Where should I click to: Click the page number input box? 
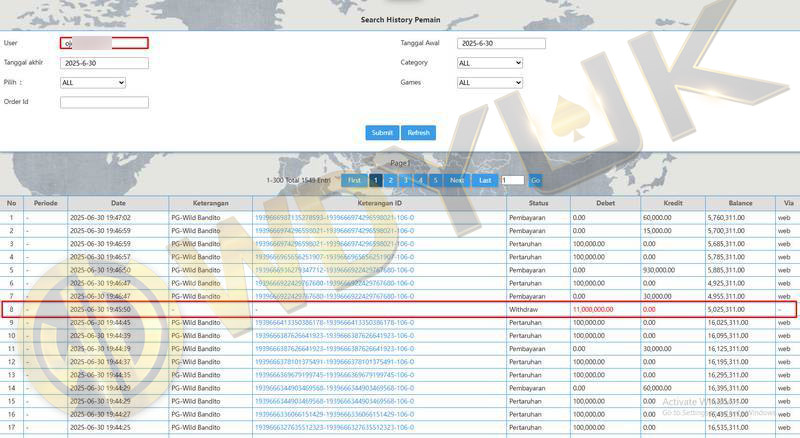coord(513,180)
